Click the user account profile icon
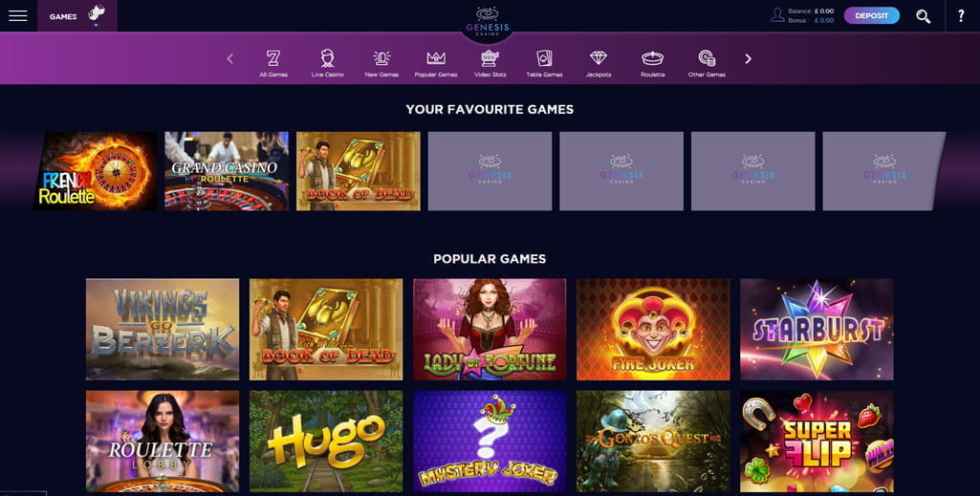Viewport: 980px width, 496px height. [777, 15]
